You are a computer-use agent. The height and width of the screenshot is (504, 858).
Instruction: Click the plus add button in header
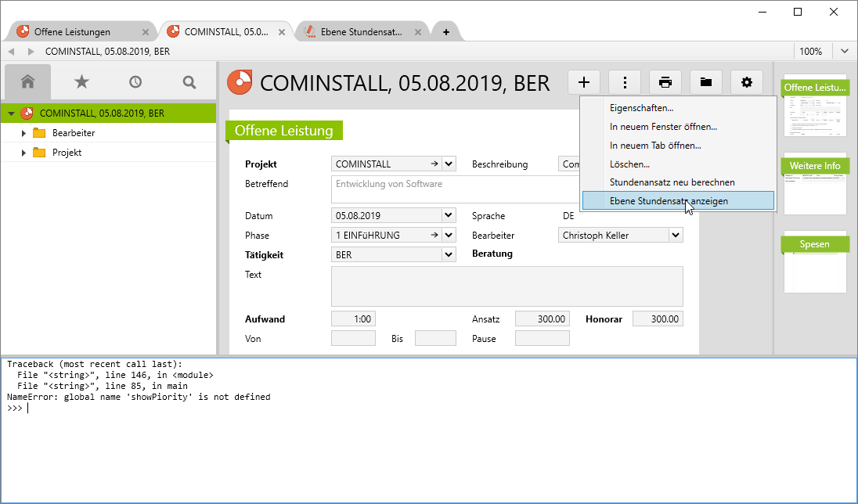[584, 82]
